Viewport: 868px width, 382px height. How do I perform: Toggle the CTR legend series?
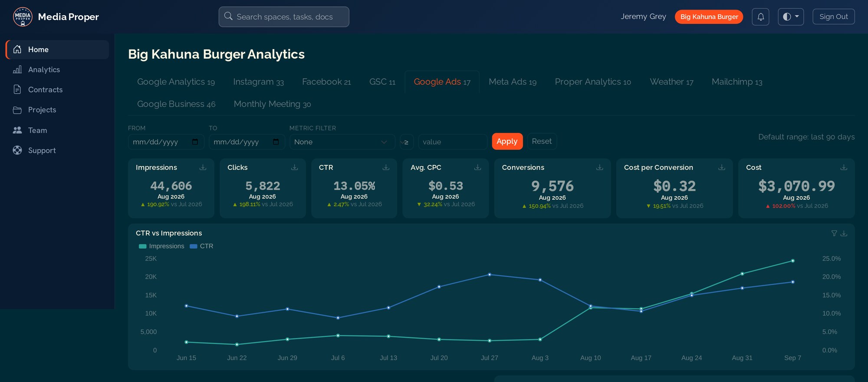[x=201, y=246]
